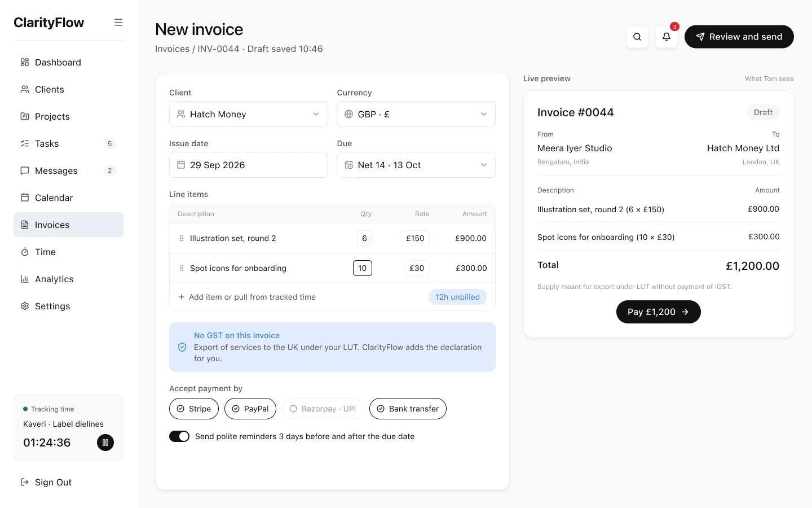Viewport: 812px width, 508px height.
Task: Click the drag handle for Spot icons row
Action: pos(182,268)
